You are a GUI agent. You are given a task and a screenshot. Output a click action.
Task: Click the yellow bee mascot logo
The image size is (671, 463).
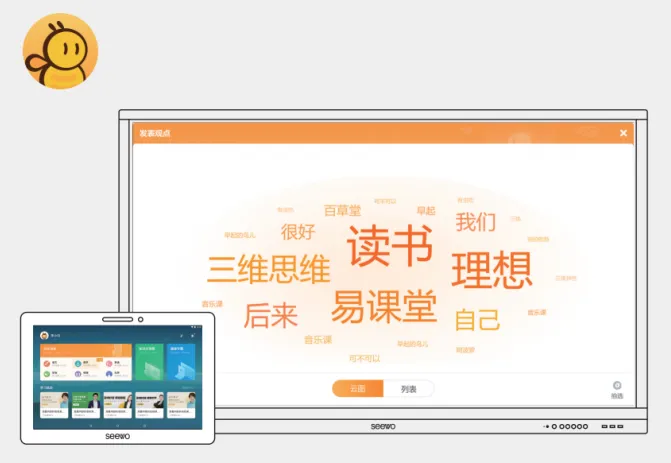pos(60,51)
